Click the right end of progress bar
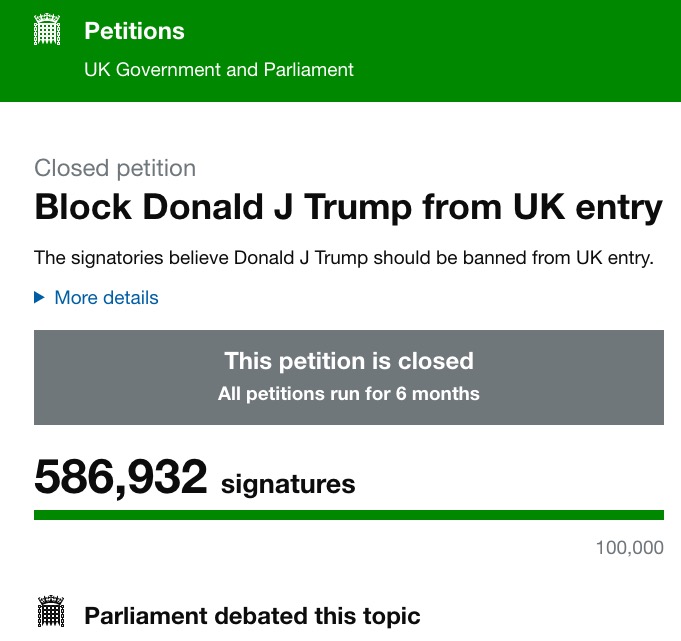This screenshot has width=681, height=641. [656, 515]
